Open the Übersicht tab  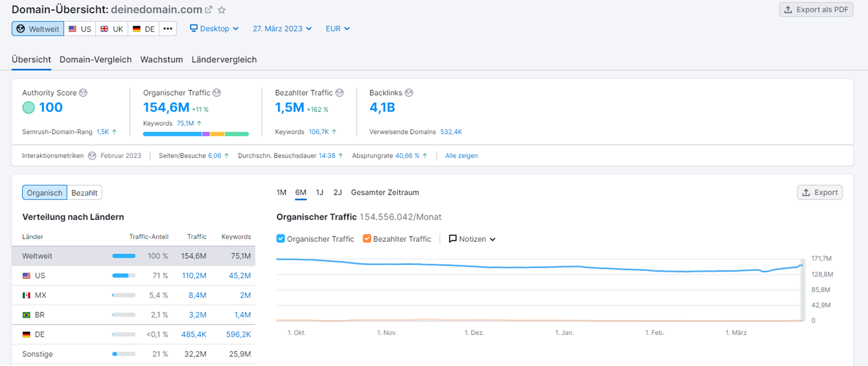pyautogui.click(x=31, y=59)
